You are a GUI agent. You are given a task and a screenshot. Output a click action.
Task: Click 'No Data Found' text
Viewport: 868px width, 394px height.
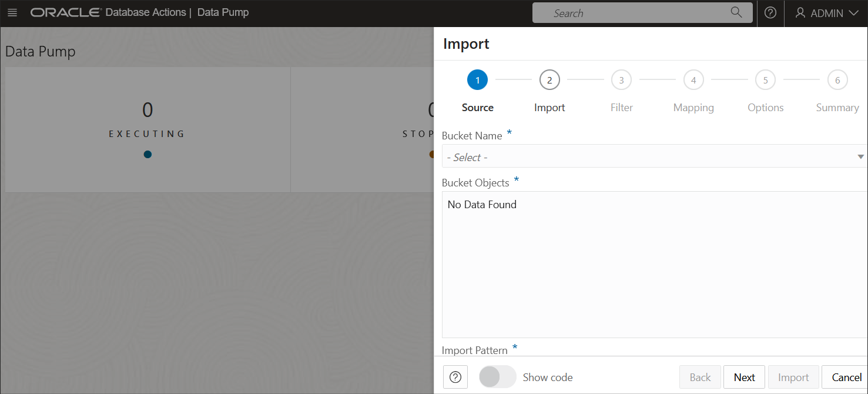[482, 205]
